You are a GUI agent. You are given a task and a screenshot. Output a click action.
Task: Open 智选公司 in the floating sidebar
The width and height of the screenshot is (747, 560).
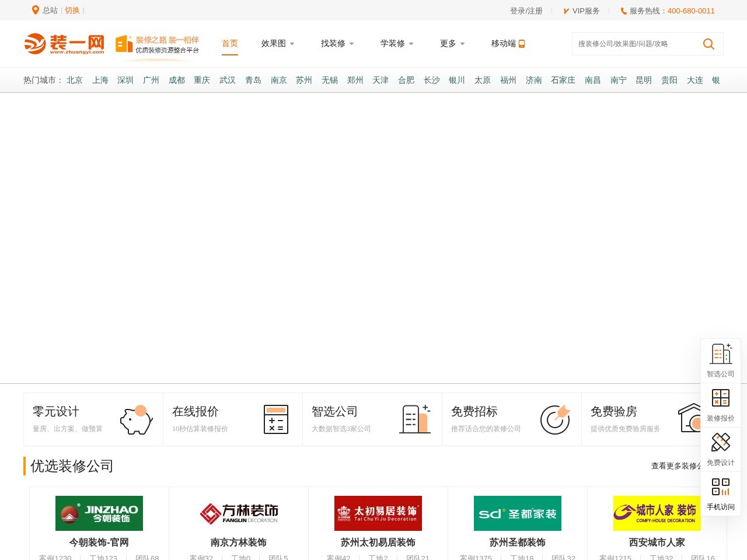[x=721, y=361]
